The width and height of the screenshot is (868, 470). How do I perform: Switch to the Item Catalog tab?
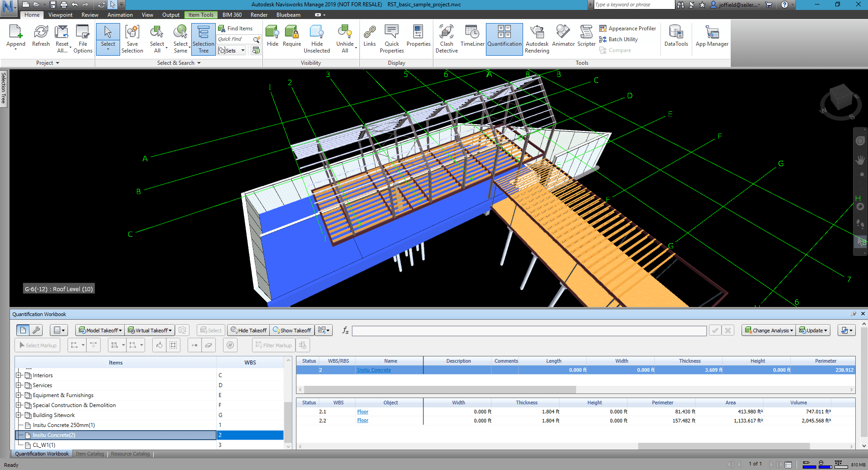(90, 454)
